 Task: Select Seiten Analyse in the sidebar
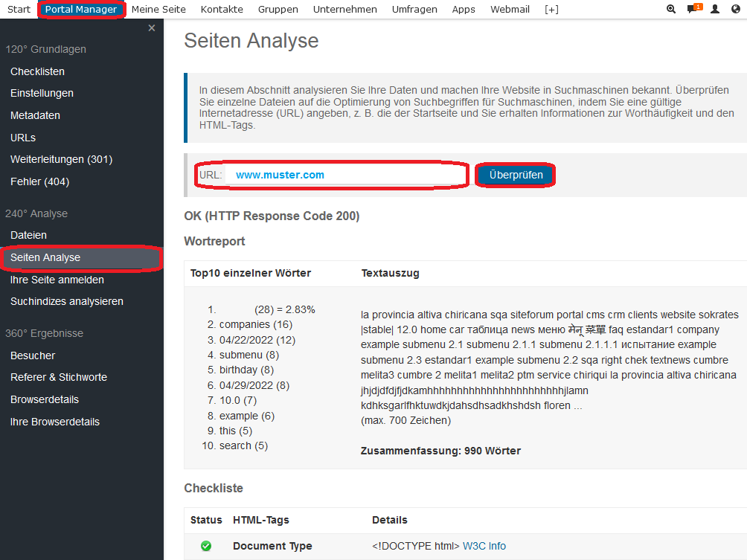point(45,257)
